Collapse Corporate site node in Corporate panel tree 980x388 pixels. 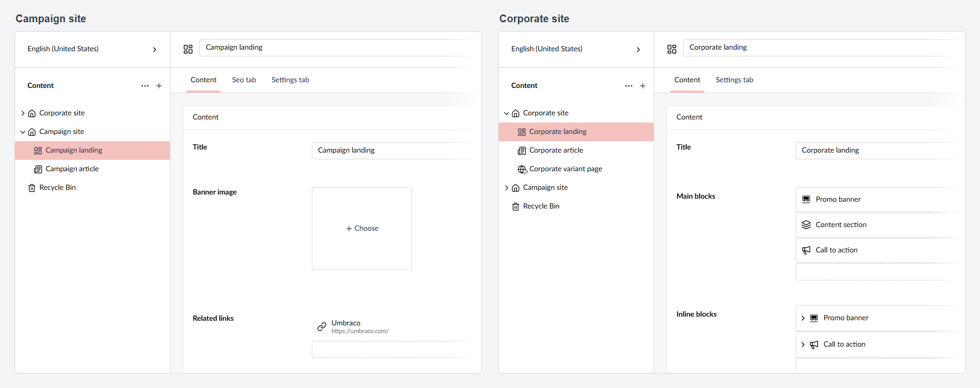(x=507, y=113)
